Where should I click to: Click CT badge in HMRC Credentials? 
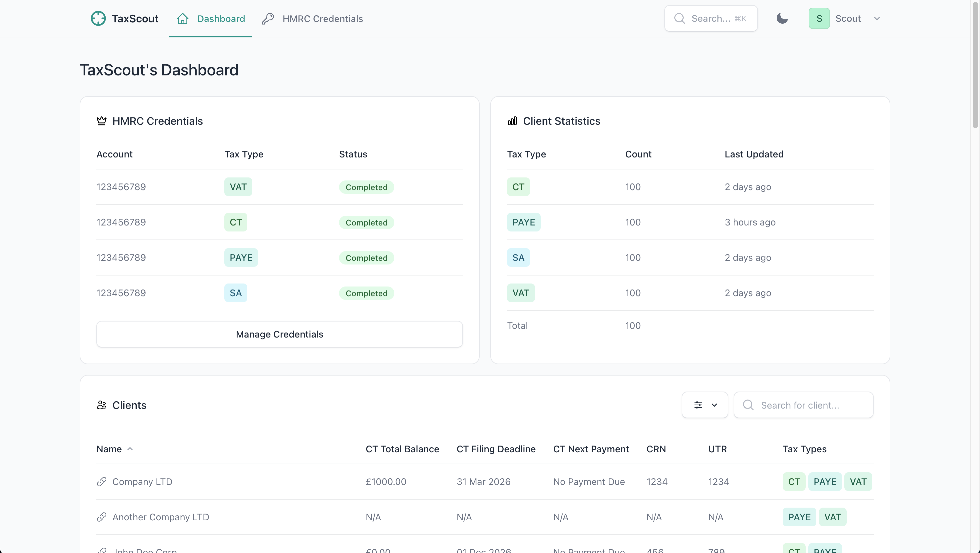tap(235, 222)
